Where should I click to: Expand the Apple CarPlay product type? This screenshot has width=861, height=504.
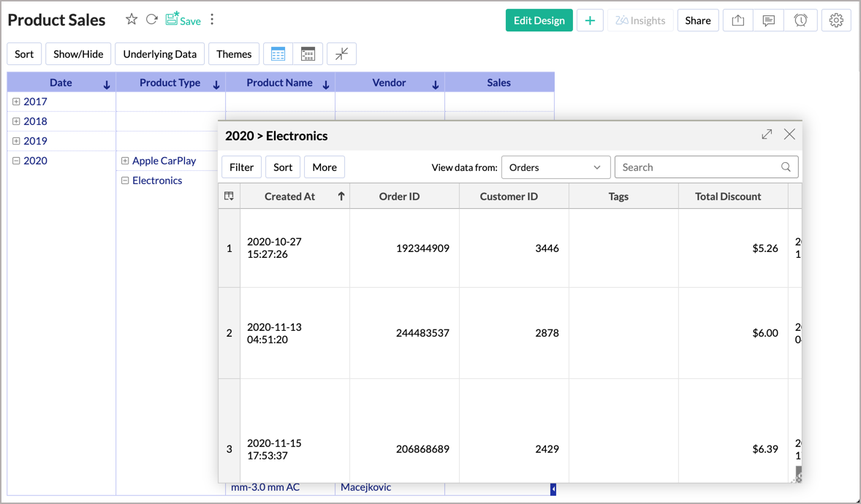coord(125,161)
